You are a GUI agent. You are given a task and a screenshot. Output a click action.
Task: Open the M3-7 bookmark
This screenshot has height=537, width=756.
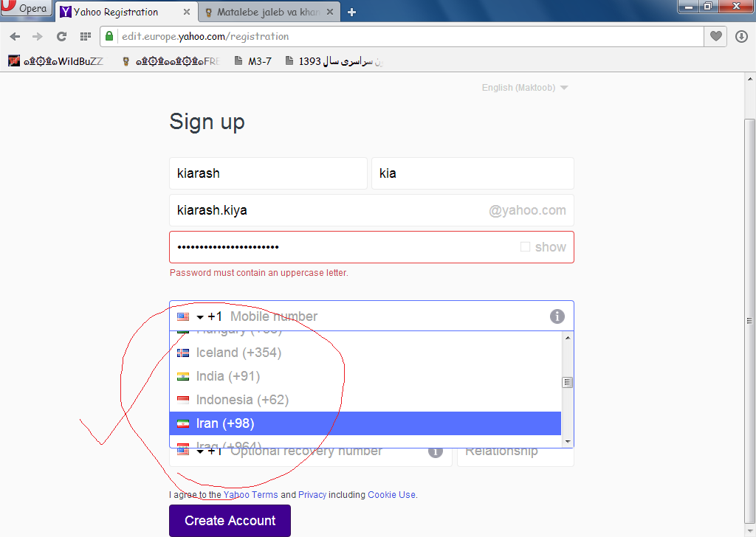click(253, 61)
